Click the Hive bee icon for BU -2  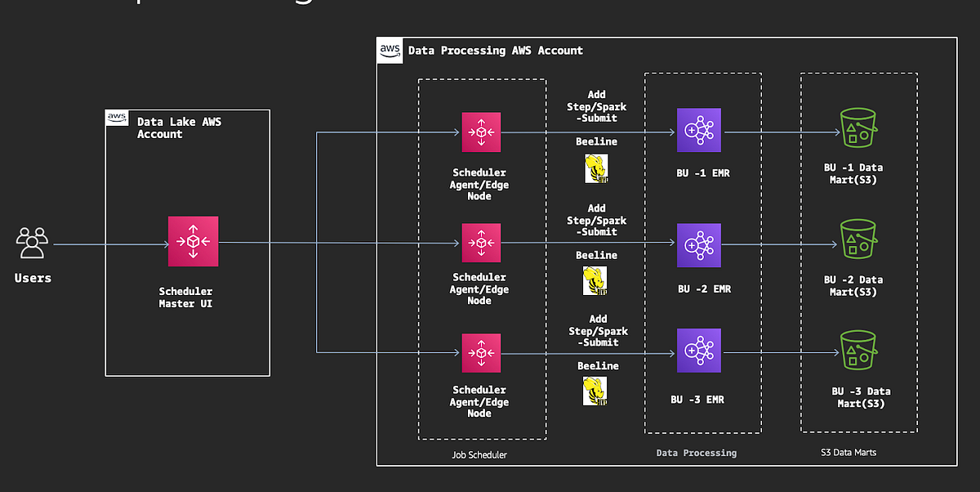[595, 280]
